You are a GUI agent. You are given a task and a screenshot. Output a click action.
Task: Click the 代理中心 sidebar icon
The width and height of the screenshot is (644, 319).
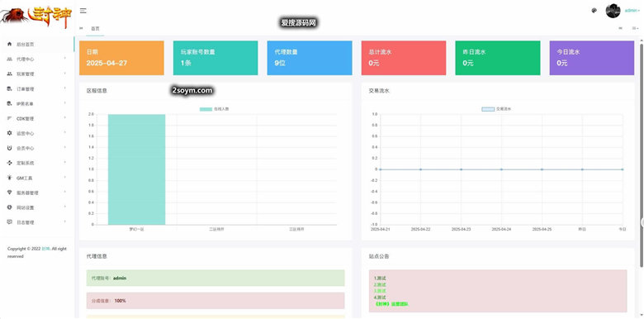tap(9, 59)
